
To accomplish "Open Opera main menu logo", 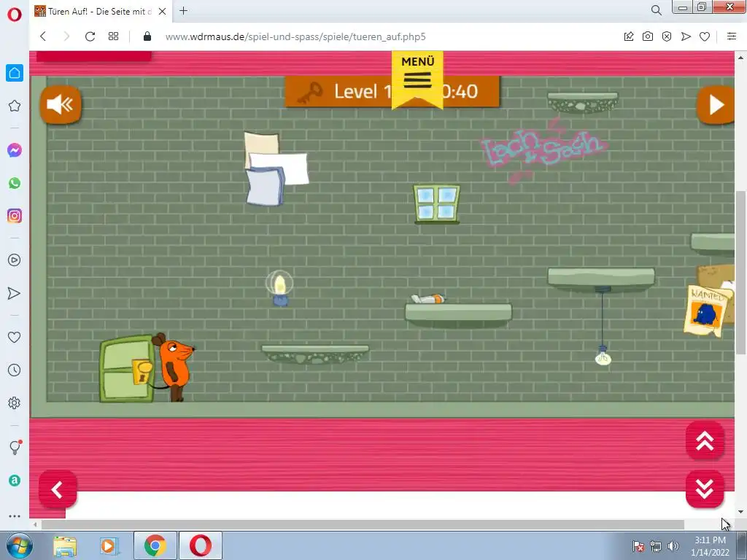I will point(15,14).
